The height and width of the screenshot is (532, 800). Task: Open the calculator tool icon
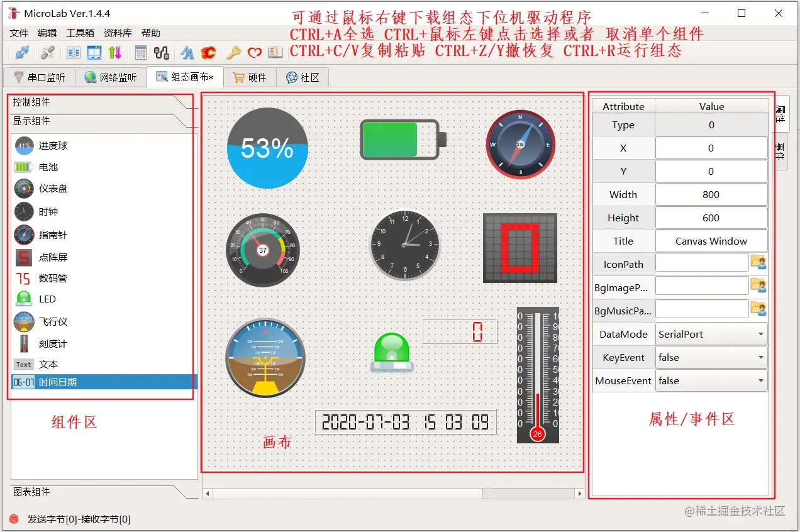tap(141, 53)
